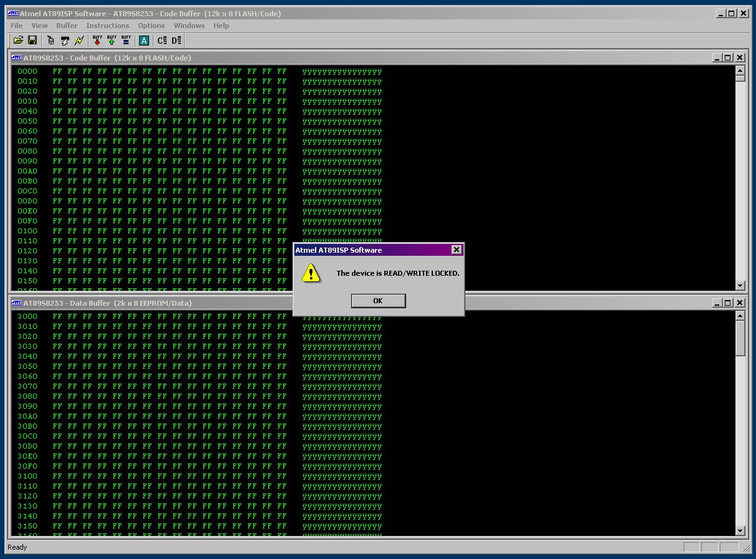The width and height of the screenshot is (756, 559).
Task: Click the Select Device chip icon
Action: (x=64, y=41)
